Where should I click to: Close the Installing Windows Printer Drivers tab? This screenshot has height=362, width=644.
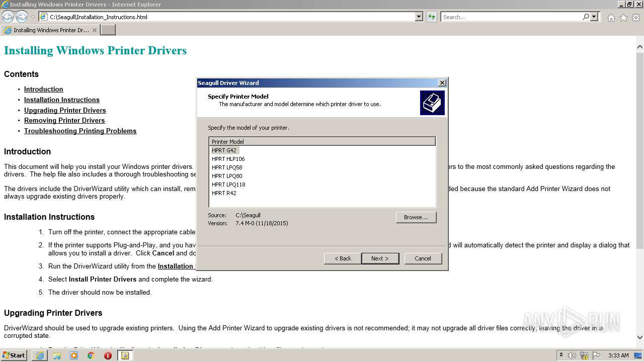tap(94, 30)
